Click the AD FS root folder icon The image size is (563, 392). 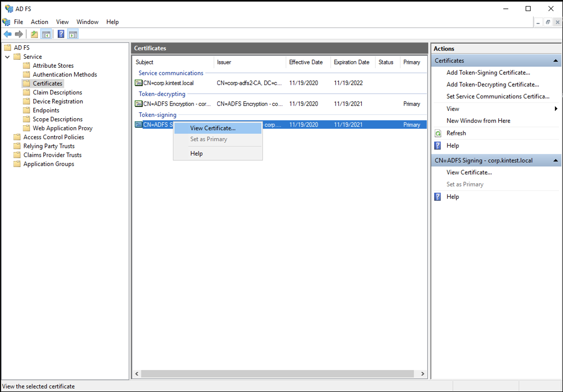[8, 47]
